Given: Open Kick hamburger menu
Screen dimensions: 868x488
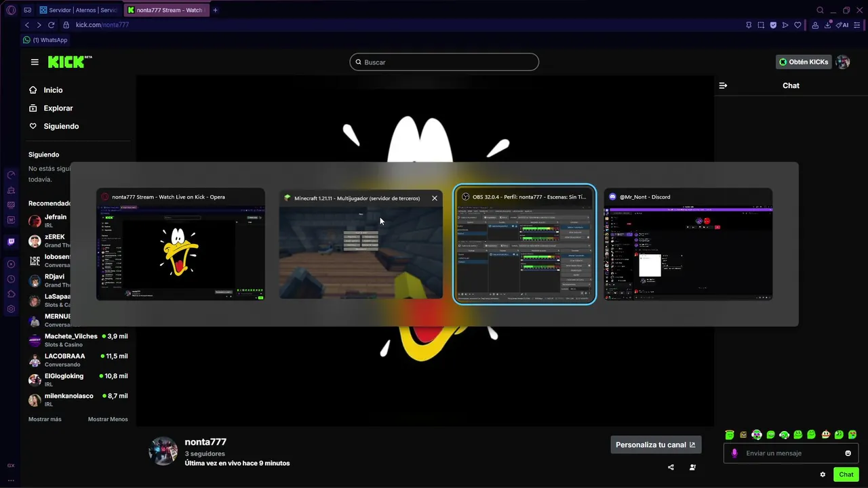Looking at the screenshot, I should [35, 62].
